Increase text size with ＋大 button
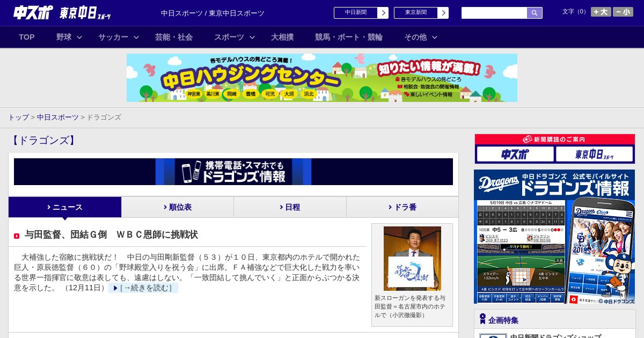The image size is (644, 338). [x=601, y=12]
